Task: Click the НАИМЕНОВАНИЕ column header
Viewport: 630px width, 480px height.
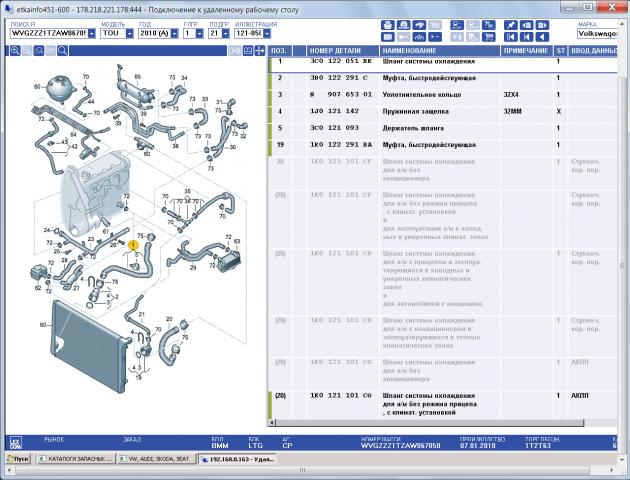Action: pyautogui.click(x=440, y=51)
